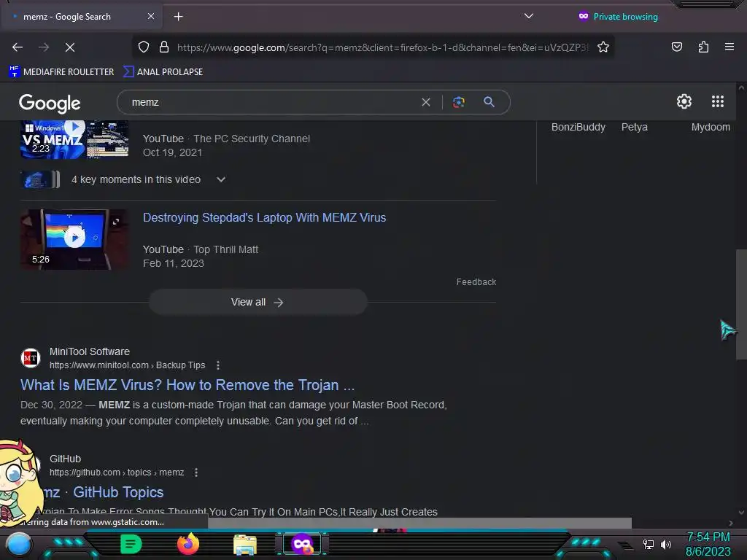List all tabs dropdown arrow
This screenshot has height=560, width=747.
528,16
